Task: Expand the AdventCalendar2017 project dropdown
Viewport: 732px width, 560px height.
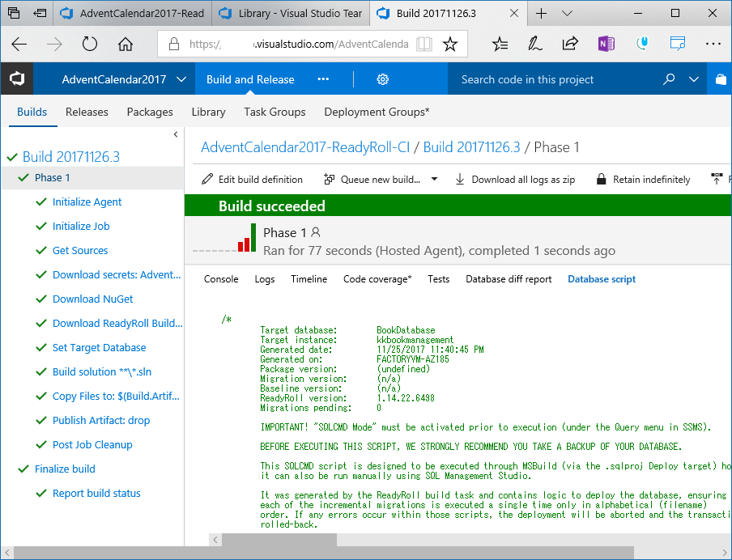Action: tap(181, 79)
